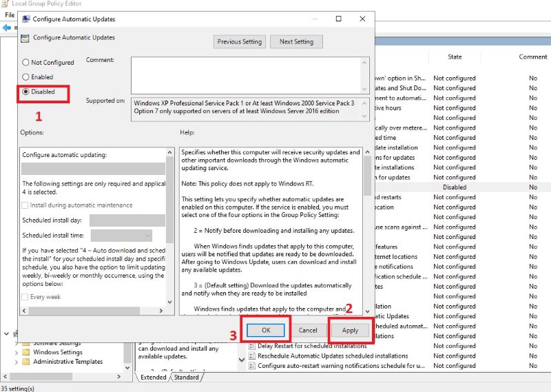This screenshot has width=551, height=392.
Task: Click the Options pane horizontal scrollbar thumb
Action: pyautogui.click(x=84, y=311)
